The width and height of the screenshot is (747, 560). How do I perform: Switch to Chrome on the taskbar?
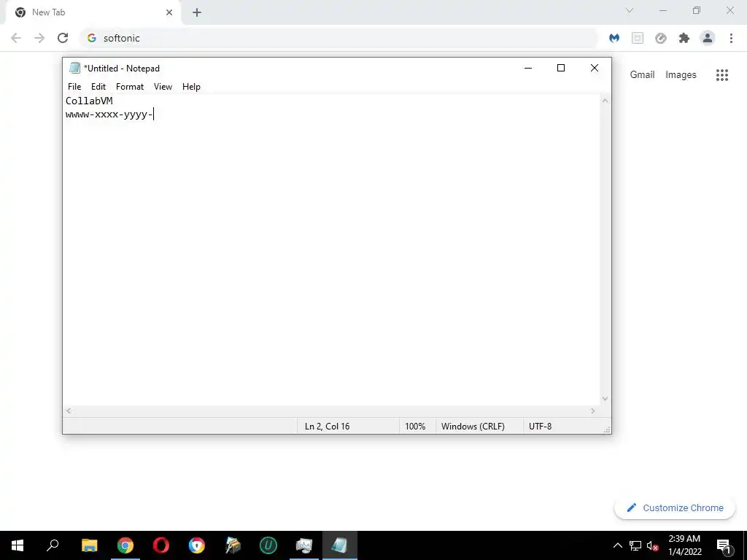tap(125, 545)
